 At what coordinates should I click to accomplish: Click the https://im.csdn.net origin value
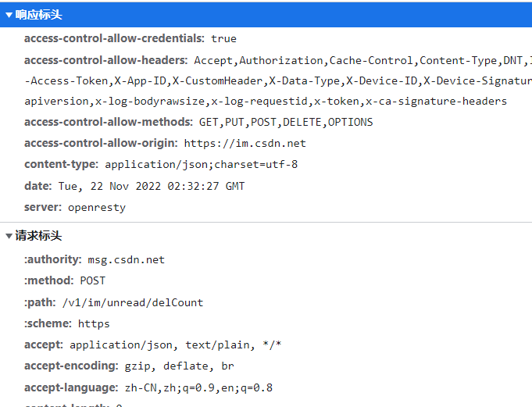pos(245,143)
